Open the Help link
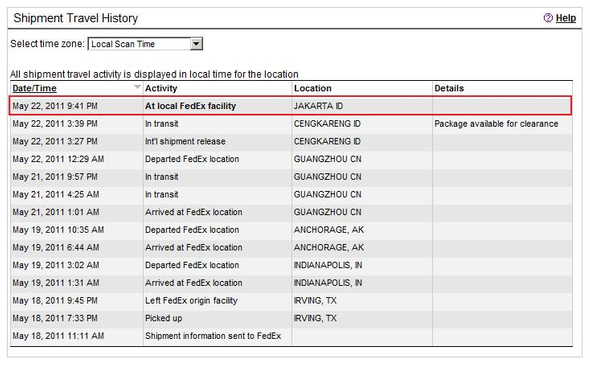Image resolution: width=590 pixels, height=367 pixels. (566, 18)
